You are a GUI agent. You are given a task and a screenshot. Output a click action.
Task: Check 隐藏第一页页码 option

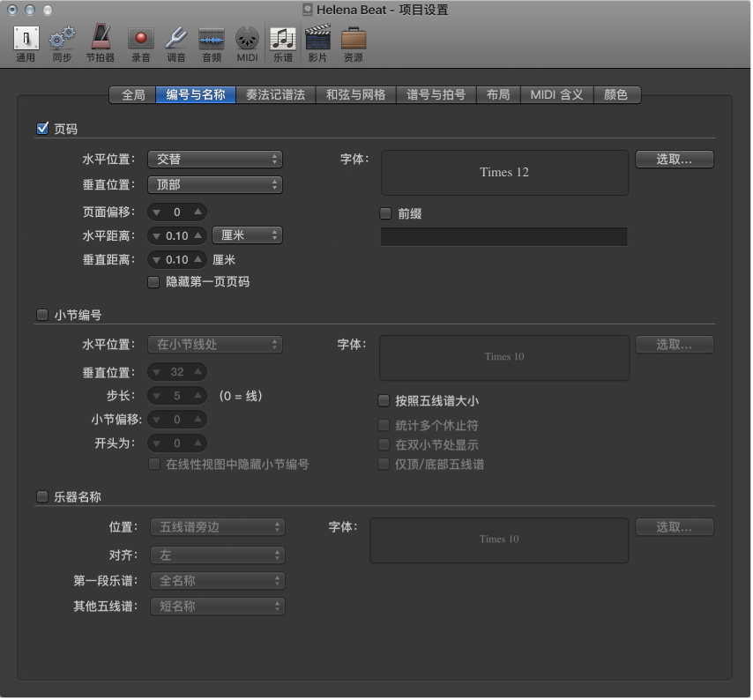pos(153,281)
